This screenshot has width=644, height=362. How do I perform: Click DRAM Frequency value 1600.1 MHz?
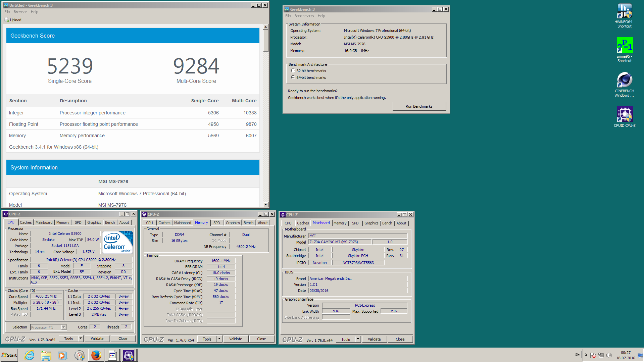coord(221,261)
